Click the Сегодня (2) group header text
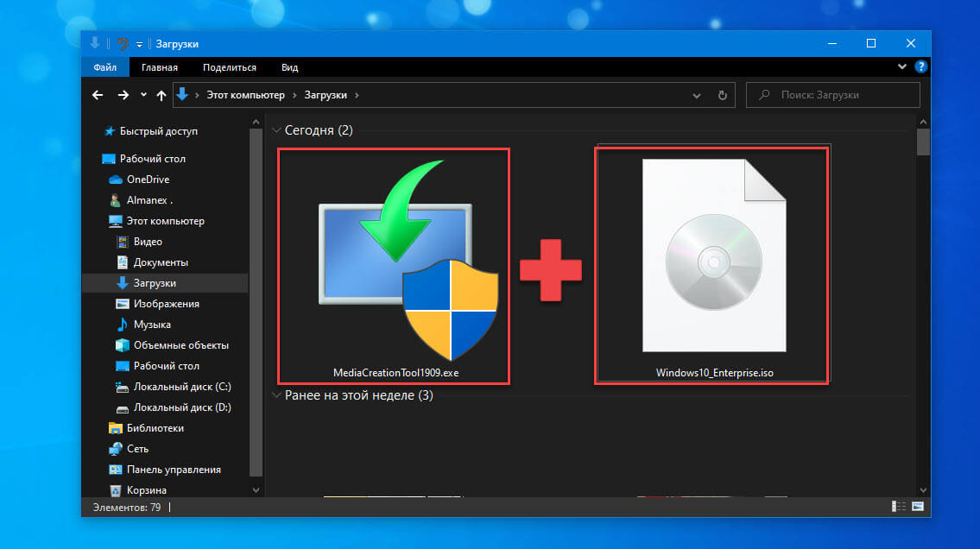The image size is (980, 549). pyautogui.click(x=319, y=130)
